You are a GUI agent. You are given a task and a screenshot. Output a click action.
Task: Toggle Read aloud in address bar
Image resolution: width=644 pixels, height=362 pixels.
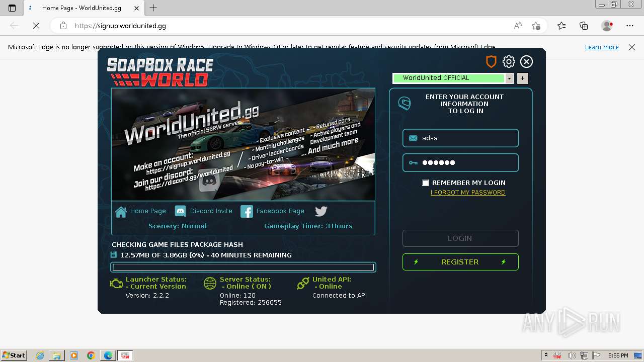518,26
